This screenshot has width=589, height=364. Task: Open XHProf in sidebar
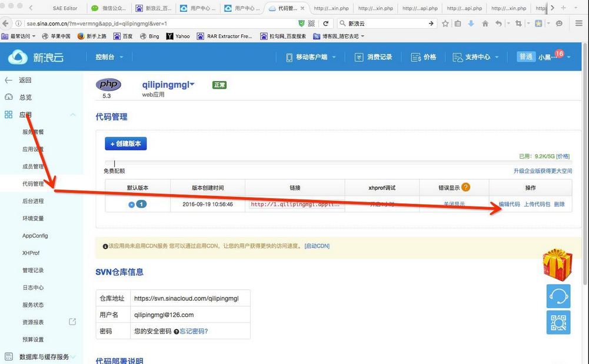tap(31, 253)
